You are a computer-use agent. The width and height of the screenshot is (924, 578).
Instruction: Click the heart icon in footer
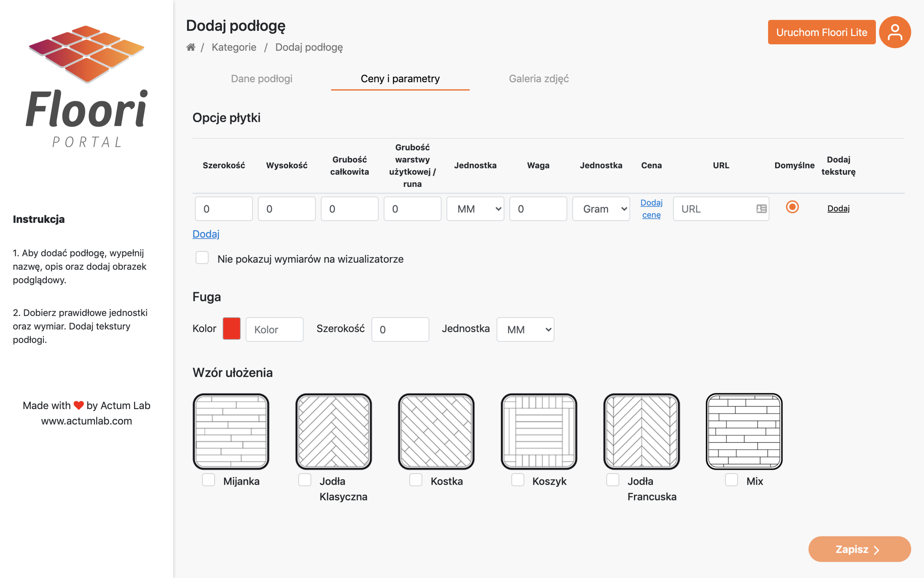(79, 405)
